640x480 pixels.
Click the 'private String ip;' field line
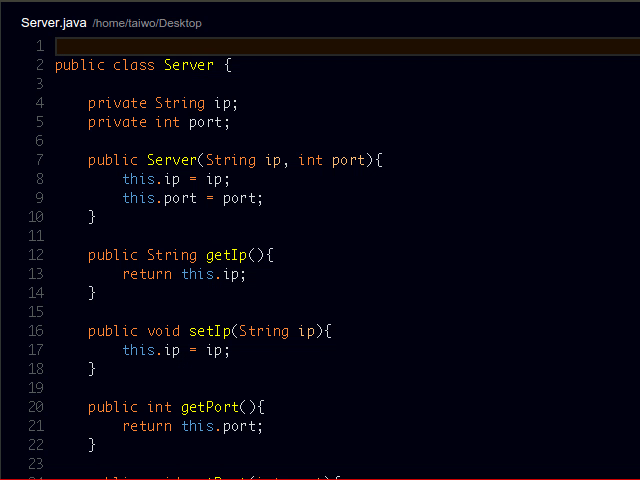pyautogui.click(x=163, y=103)
